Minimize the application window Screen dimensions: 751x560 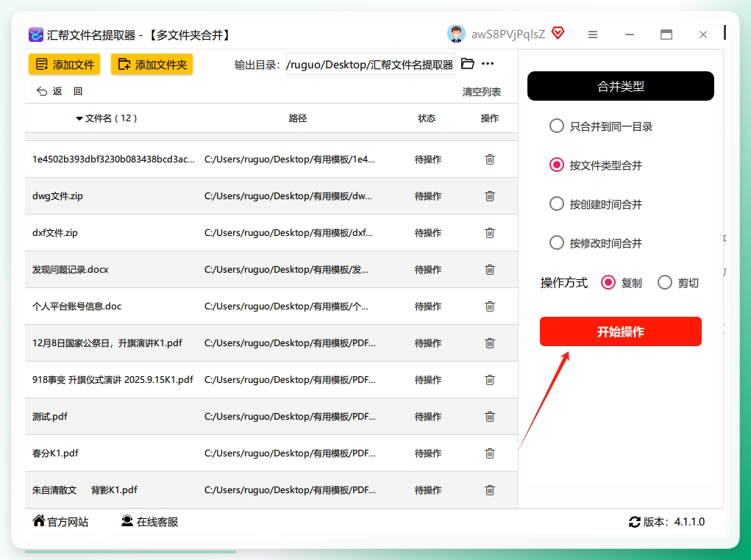630,35
